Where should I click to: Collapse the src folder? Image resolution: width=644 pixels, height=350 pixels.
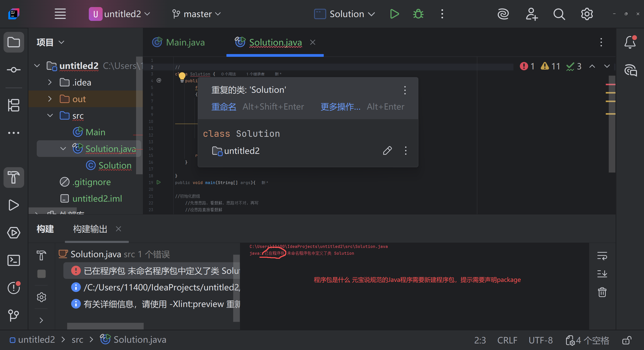[x=50, y=116]
